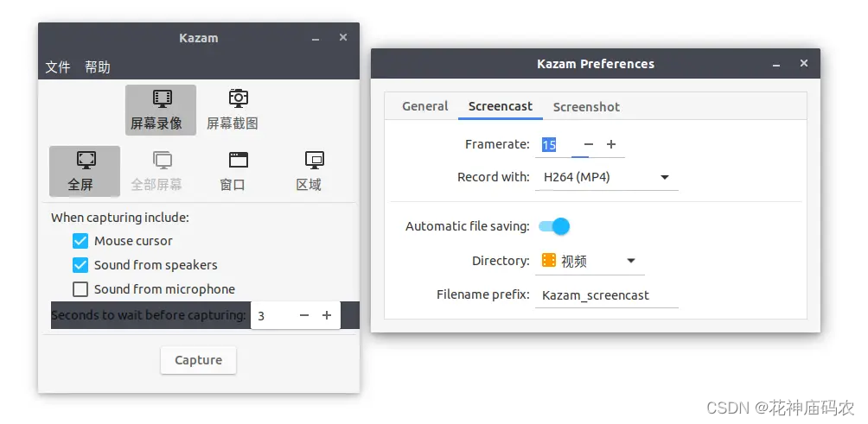This screenshot has width=868, height=424.
Task: Switch to the General preferences tab
Action: tap(425, 106)
